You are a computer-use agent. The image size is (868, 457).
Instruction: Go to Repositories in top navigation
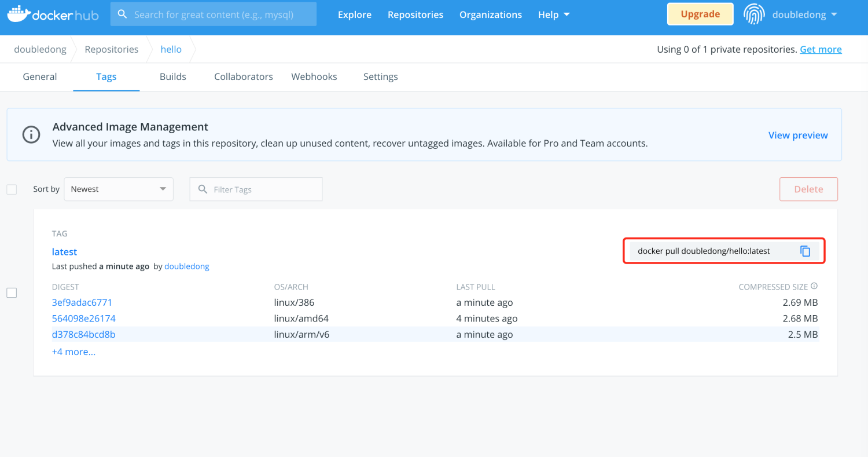[x=415, y=14]
